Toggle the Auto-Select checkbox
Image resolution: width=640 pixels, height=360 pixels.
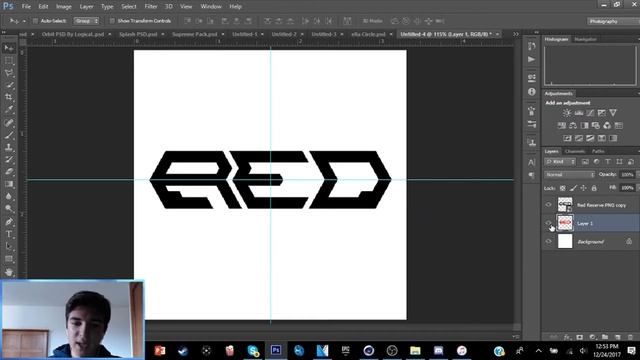[36, 21]
